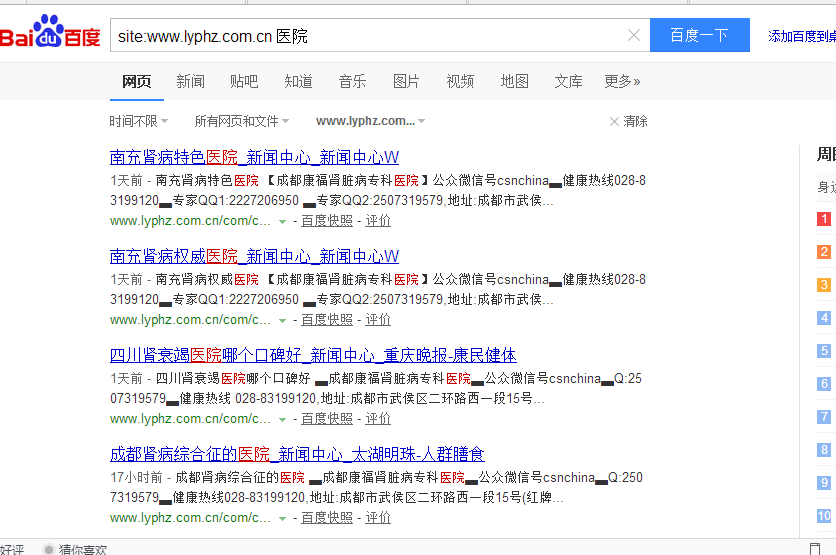Click the green URL of 南充肾病特色医院 result
The image size is (836, 555).
tap(190, 221)
